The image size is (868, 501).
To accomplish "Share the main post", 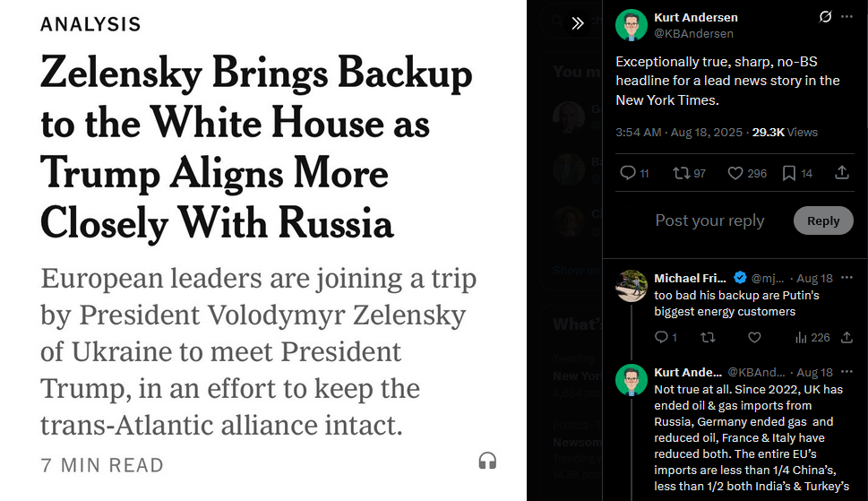I will click(x=842, y=173).
